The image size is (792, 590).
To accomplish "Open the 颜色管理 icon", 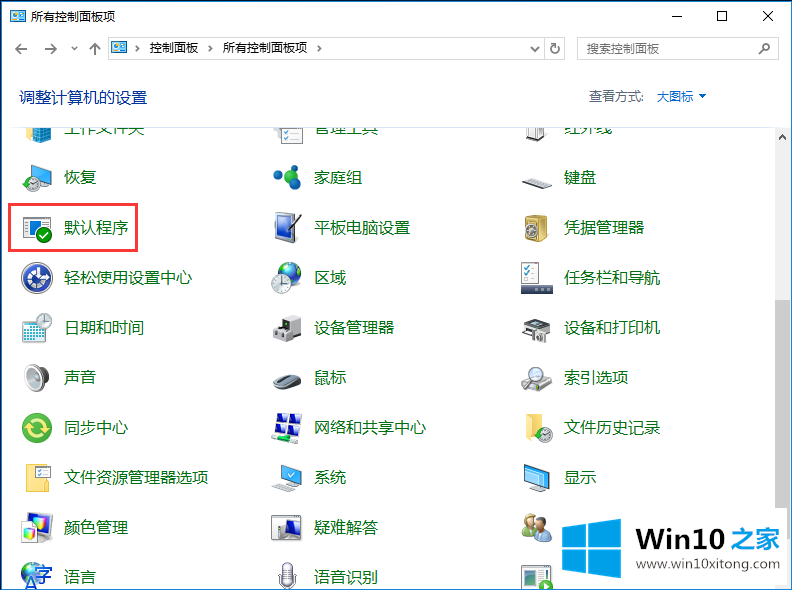I will click(x=37, y=528).
